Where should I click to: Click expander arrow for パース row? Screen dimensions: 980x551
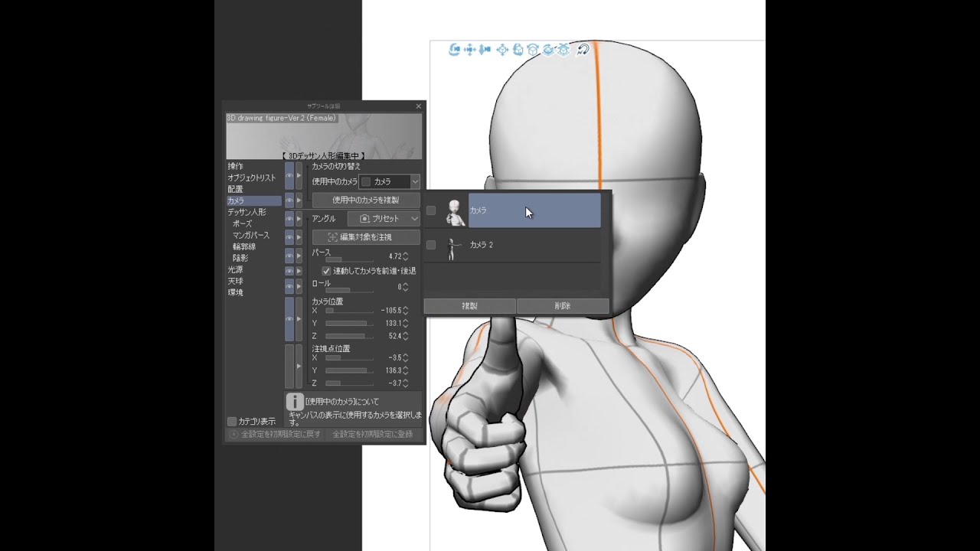299,256
